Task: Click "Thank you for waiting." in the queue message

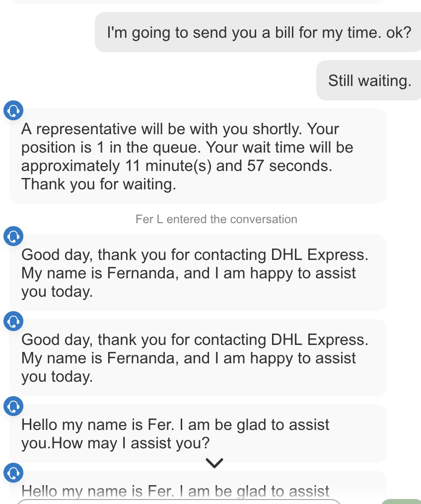Action: pos(99,184)
